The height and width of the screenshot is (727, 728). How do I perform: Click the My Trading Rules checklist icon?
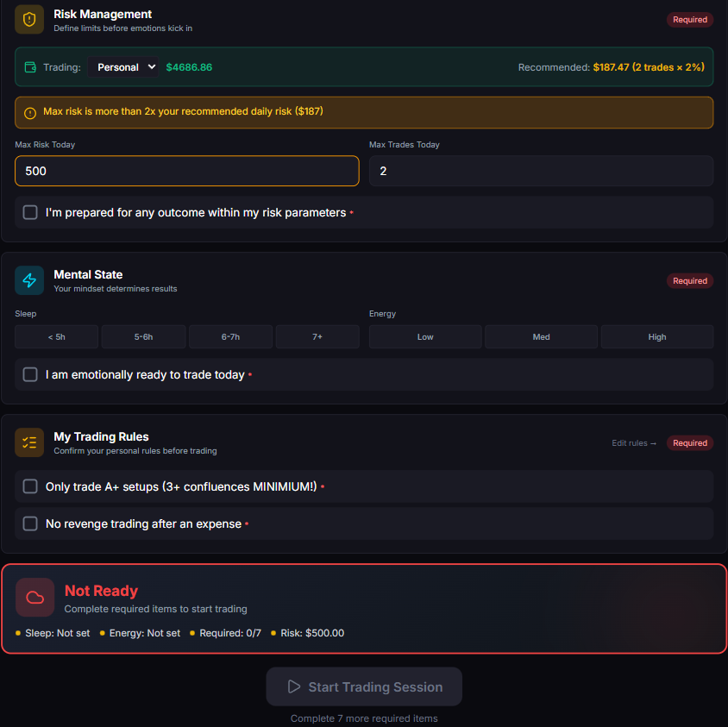(x=29, y=442)
